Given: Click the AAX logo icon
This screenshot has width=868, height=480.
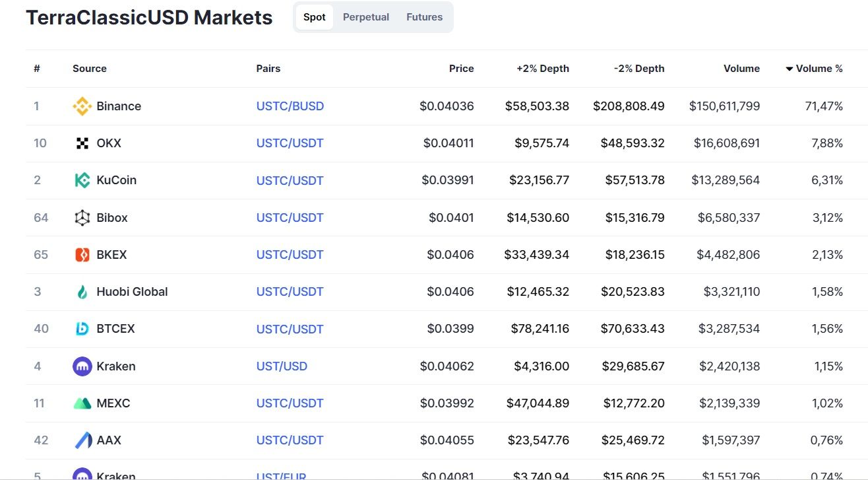Looking at the screenshot, I should coord(82,440).
